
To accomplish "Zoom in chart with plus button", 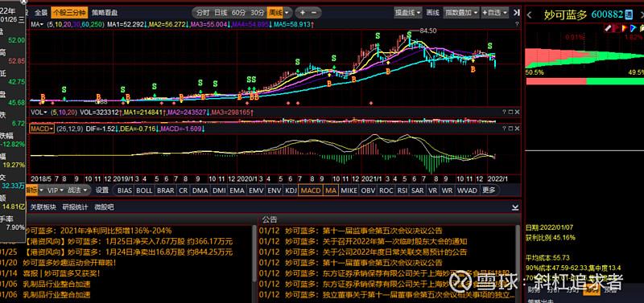I will [303, 13].
